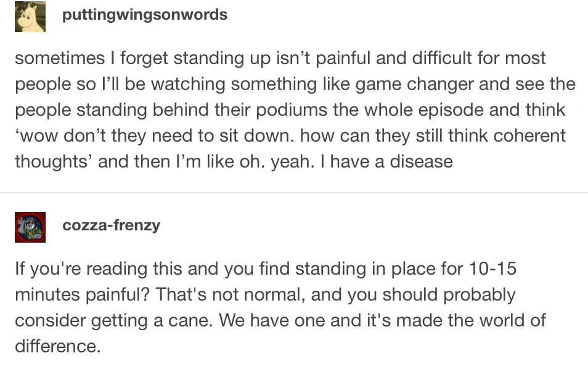Select the word 'podiums' in the post
This screenshot has height=372, width=588.
292,110
